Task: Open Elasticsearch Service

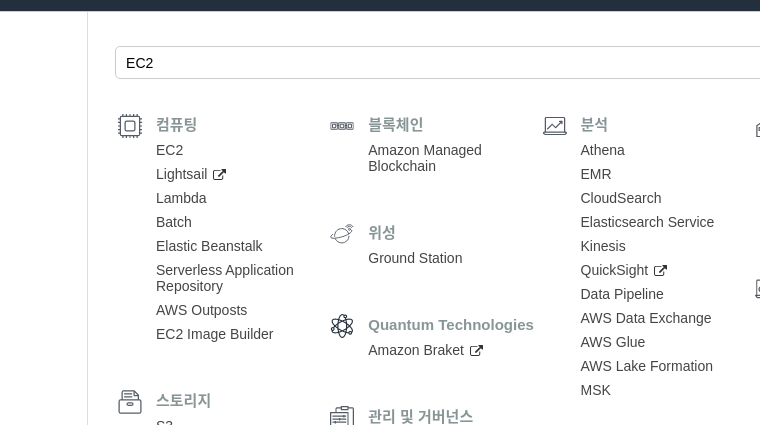Action: click(647, 222)
